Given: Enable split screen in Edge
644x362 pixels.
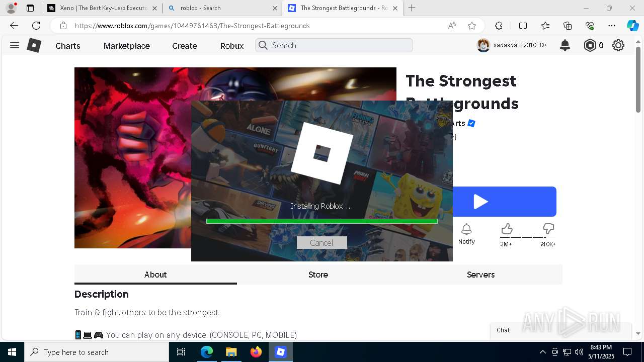Looking at the screenshot, I should (523, 26).
